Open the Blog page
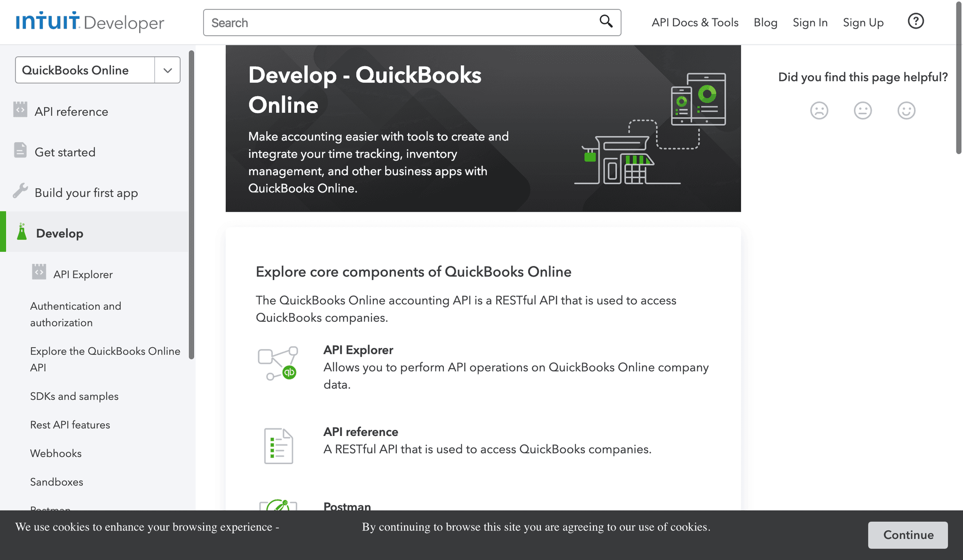Screen dimensions: 963x560 click(x=766, y=22)
